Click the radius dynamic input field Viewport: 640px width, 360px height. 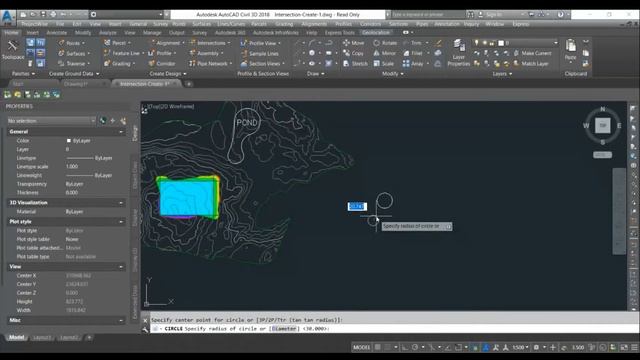[357, 207]
